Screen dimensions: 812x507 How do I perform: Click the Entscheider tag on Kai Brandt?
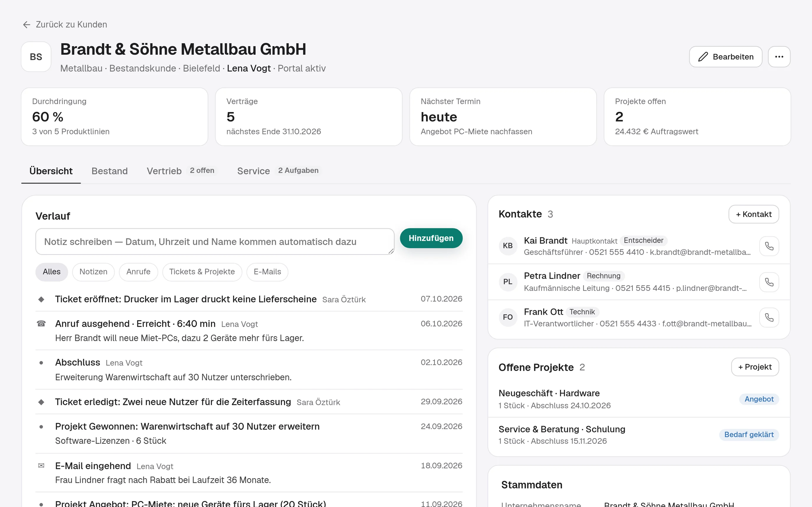pos(643,241)
